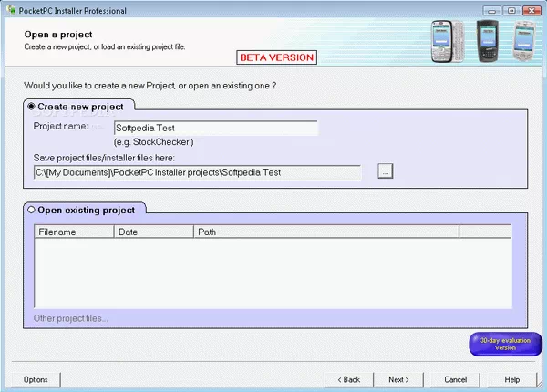
Task: Click the Path column header
Action: 326,232
